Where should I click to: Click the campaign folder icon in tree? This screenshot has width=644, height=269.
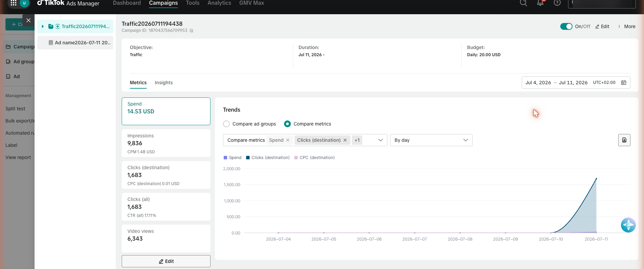coord(51,26)
